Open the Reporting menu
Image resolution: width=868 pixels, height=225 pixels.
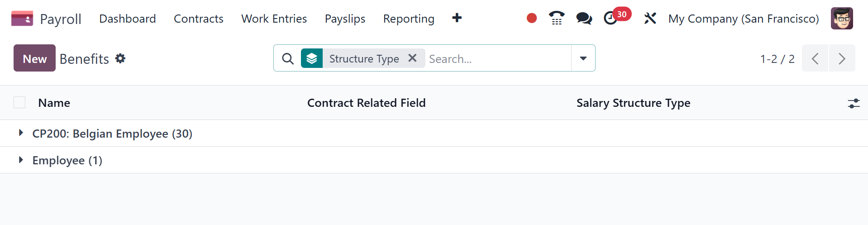(409, 19)
